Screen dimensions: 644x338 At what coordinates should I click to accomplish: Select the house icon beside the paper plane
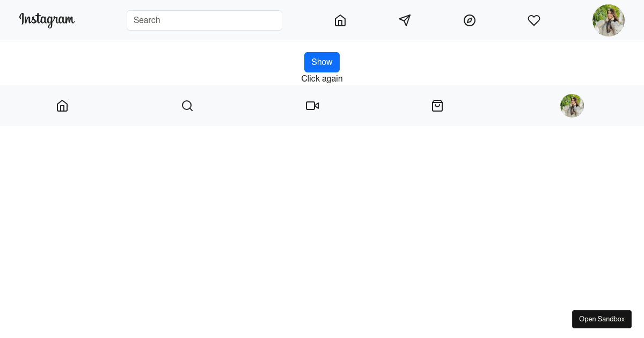click(x=340, y=20)
